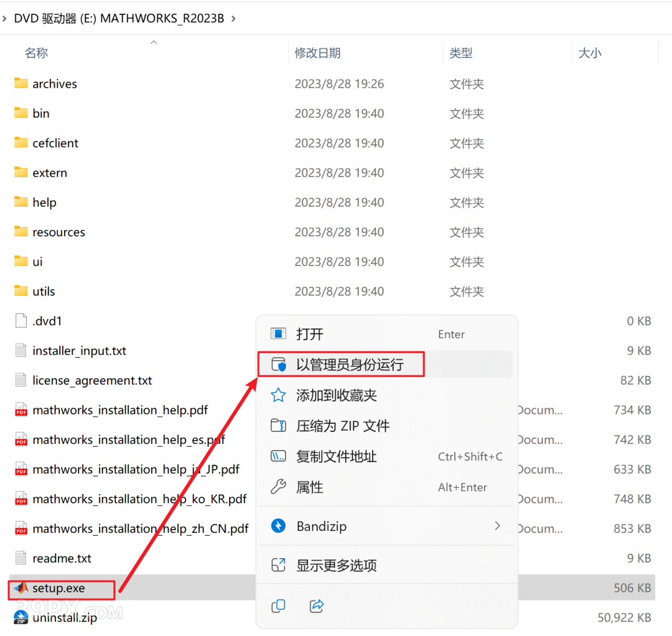The width and height of the screenshot is (672, 636).
Task: Sort by 类型 column header
Action: coord(460,53)
